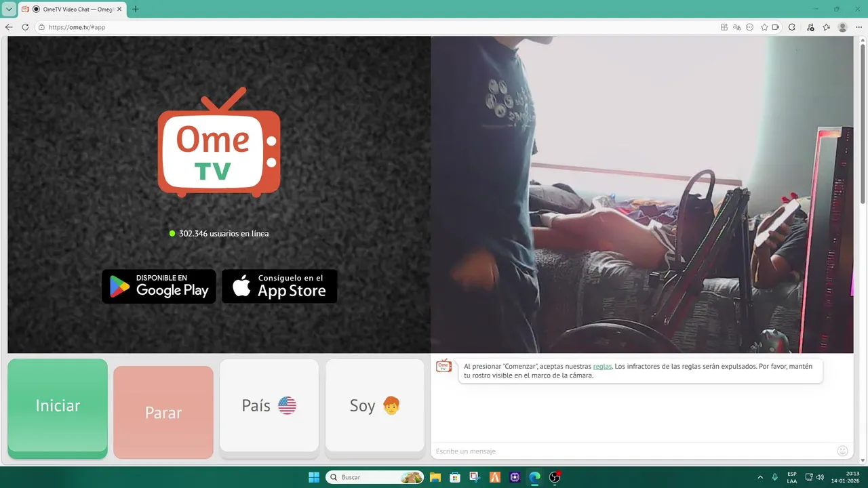The width and height of the screenshot is (868, 488).
Task: Open the tab actions menu dropdown
Action: [x=9, y=9]
